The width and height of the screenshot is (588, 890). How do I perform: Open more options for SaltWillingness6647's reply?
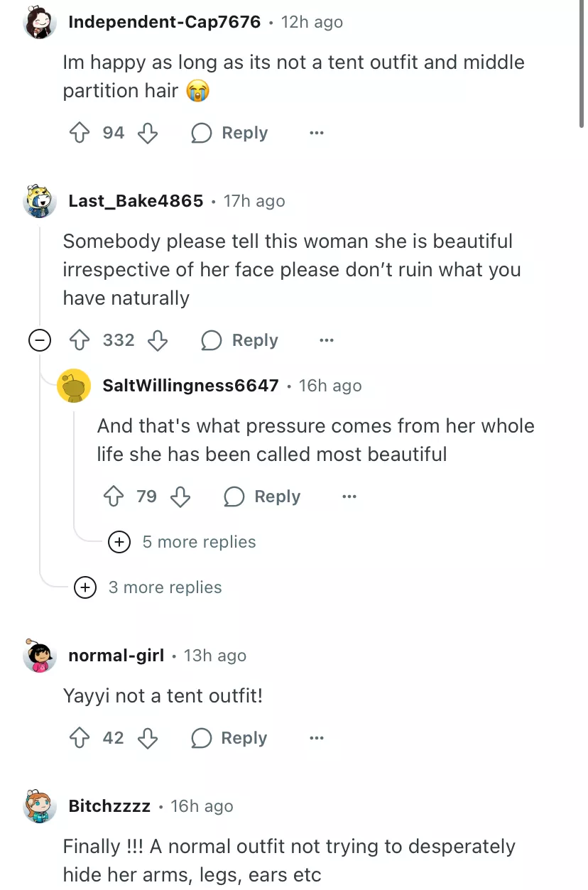(349, 496)
